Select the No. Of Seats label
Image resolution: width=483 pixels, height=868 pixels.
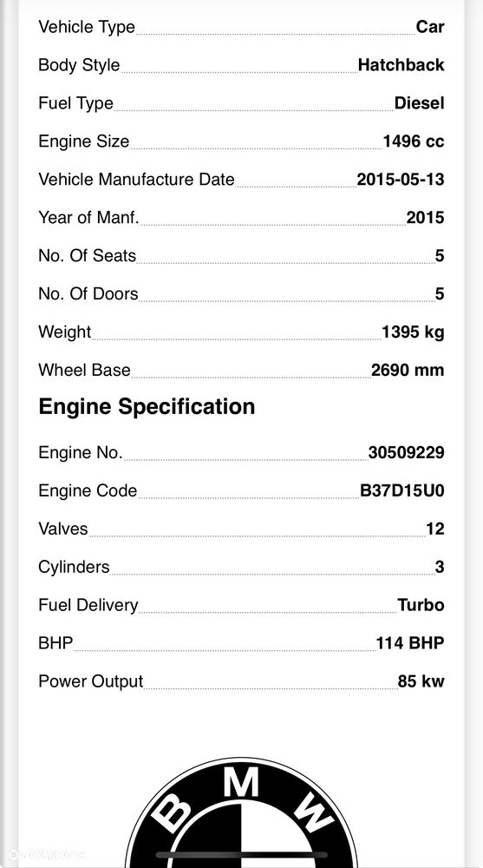pyautogui.click(x=87, y=256)
